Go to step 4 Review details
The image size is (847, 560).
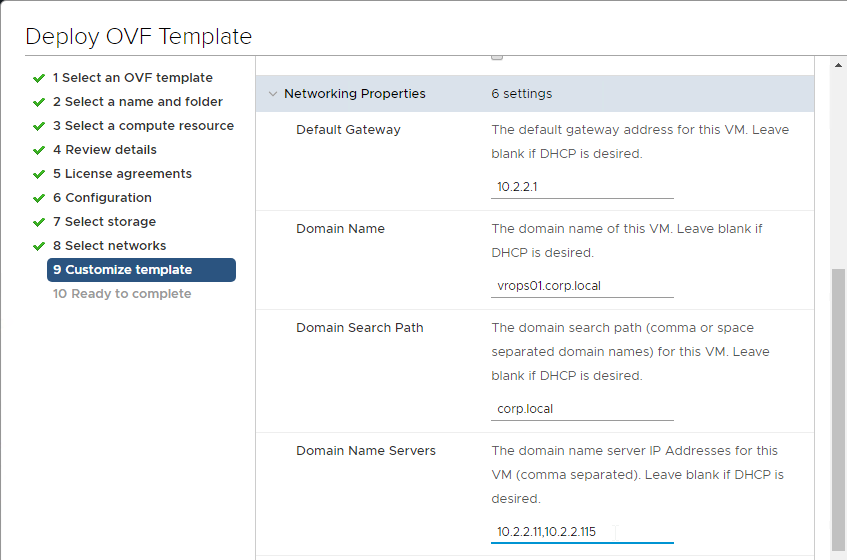[105, 150]
